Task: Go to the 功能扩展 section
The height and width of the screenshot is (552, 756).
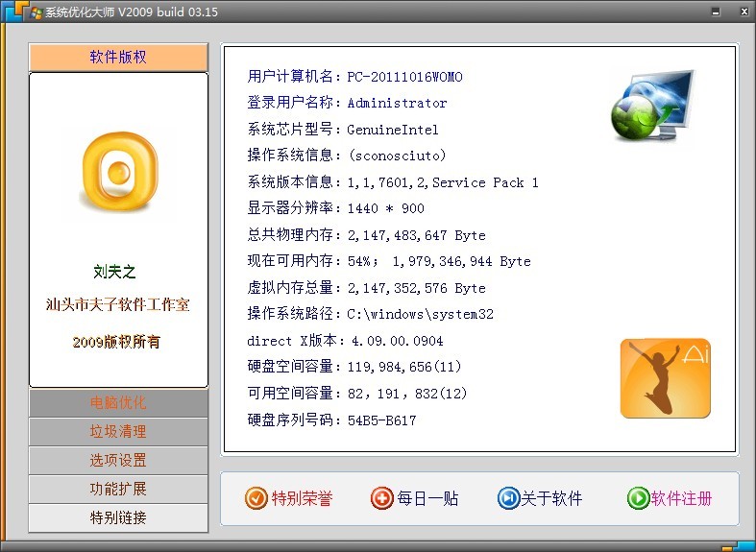Action: [118, 490]
